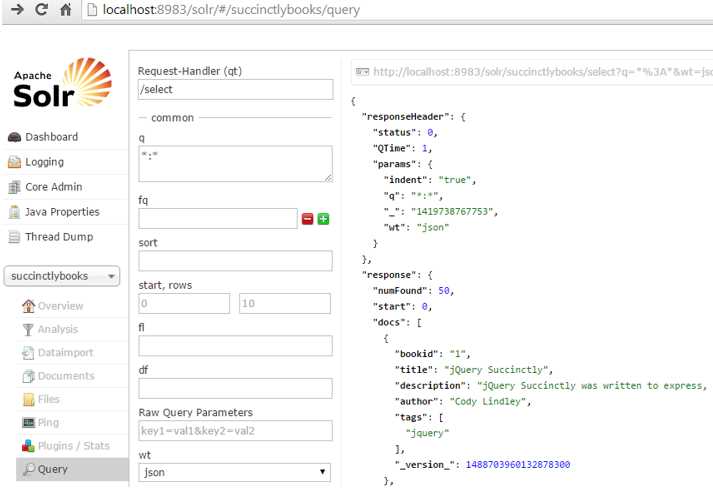The height and width of the screenshot is (492, 713).
Task: Click the Documents icon
Action: pos(28,376)
